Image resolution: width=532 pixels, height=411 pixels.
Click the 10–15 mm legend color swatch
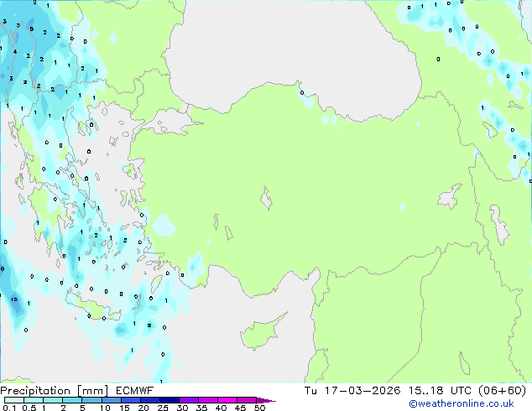coord(112,400)
